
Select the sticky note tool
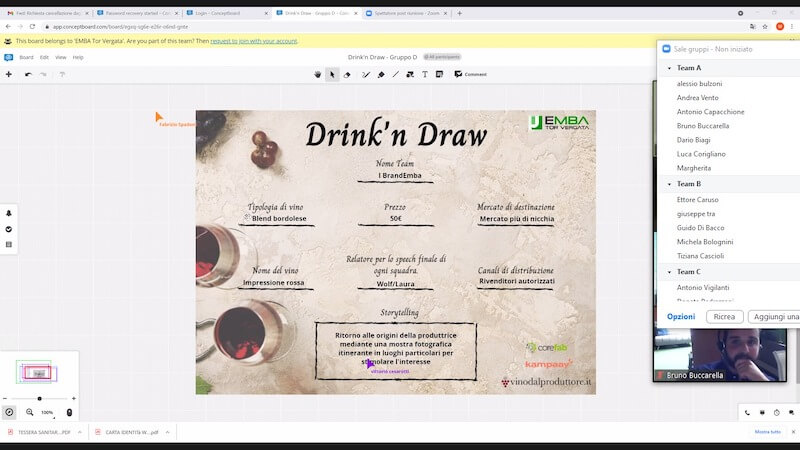click(439, 74)
